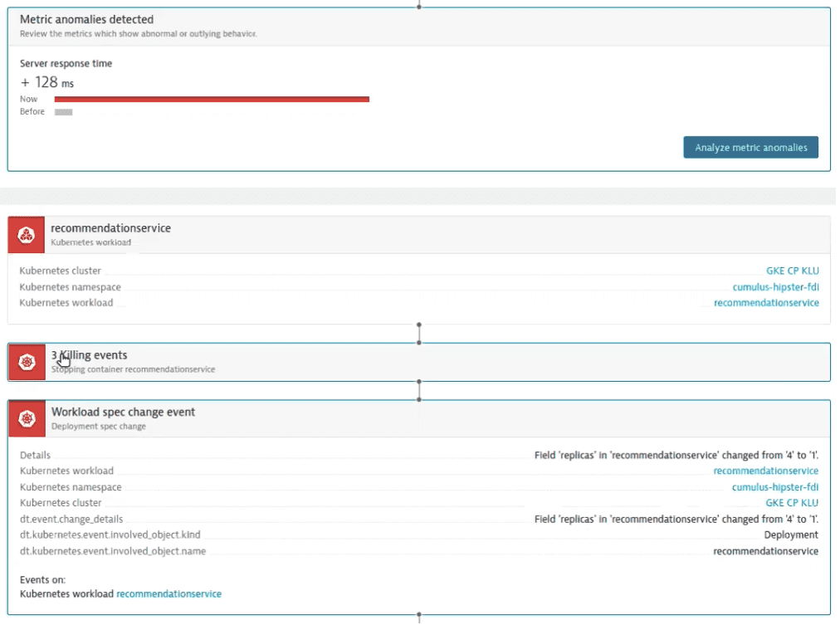Click the Analyze metric anomalies button
This screenshot has height=625, width=840.
point(750,147)
